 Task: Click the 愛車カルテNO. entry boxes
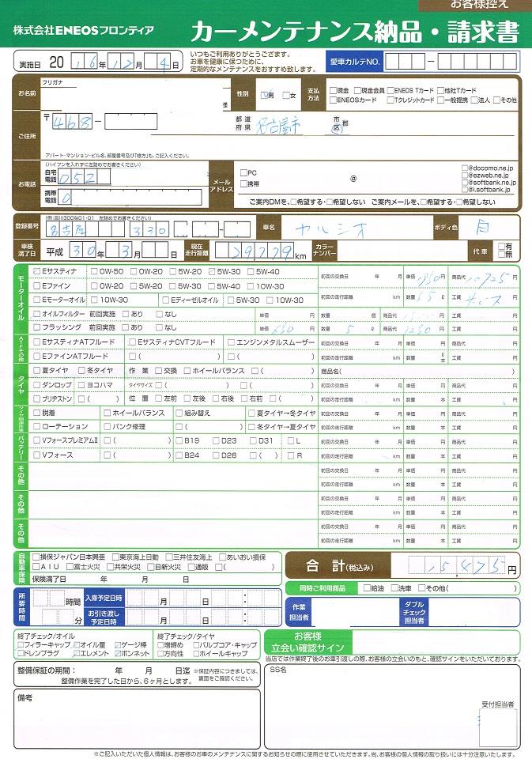pos(451,62)
